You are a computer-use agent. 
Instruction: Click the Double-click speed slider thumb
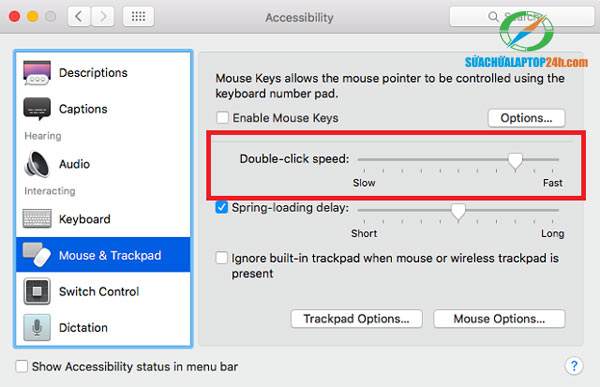(x=515, y=161)
